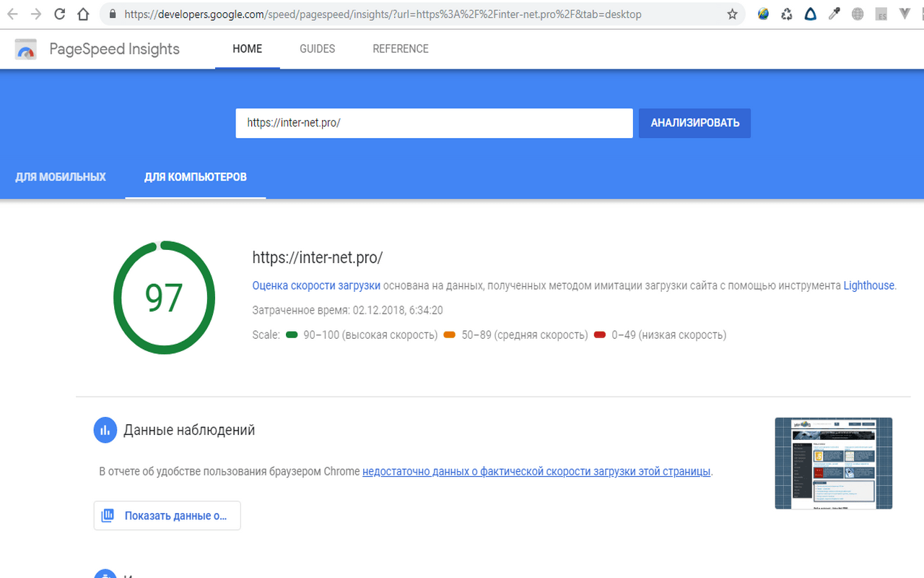
Task: Open the REFERENCE tab
Action: (x=401, y=49)
